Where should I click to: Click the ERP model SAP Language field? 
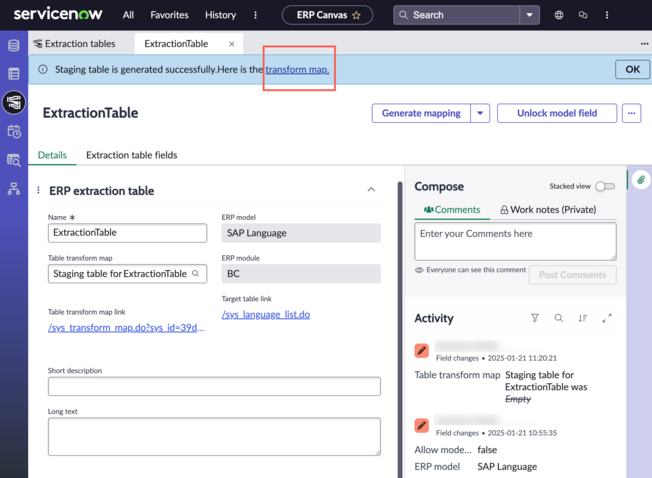[x=301, y=233]
